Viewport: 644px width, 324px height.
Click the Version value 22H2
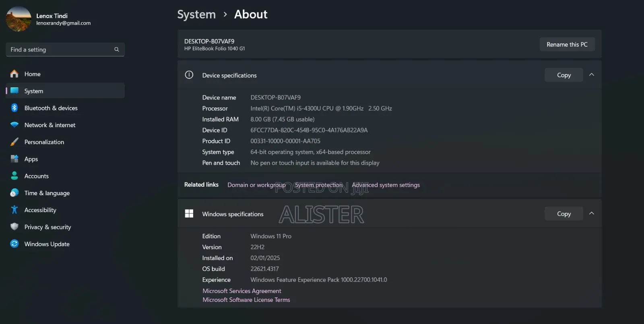point(258,247)
